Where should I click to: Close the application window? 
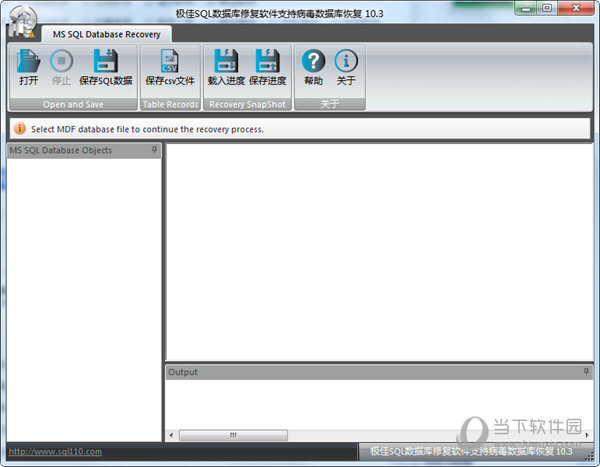[576, 8]
